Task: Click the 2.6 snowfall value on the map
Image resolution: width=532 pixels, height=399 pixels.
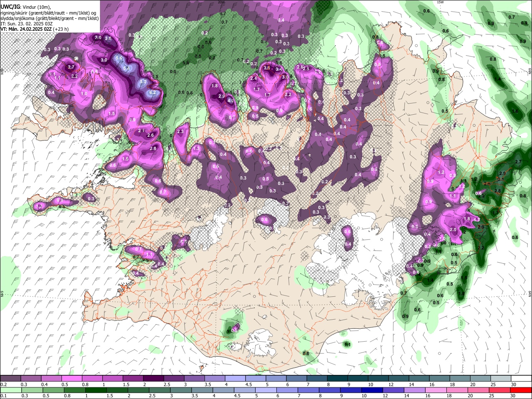Action: point(150,135)
